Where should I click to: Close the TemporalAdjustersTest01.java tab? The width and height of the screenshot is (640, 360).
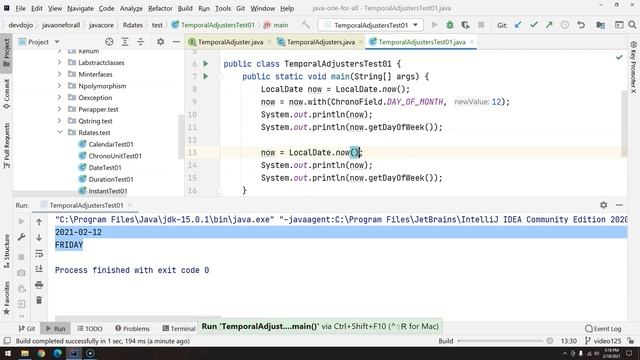point(471,42)
